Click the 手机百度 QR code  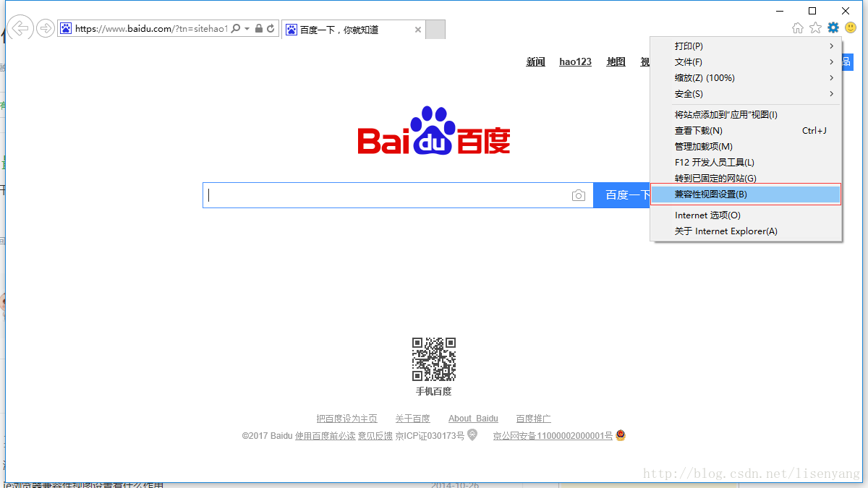[x=434, y=359]
